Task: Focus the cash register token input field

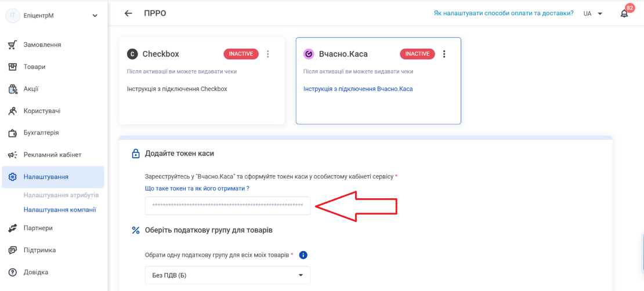Action: tap(227, 205)
